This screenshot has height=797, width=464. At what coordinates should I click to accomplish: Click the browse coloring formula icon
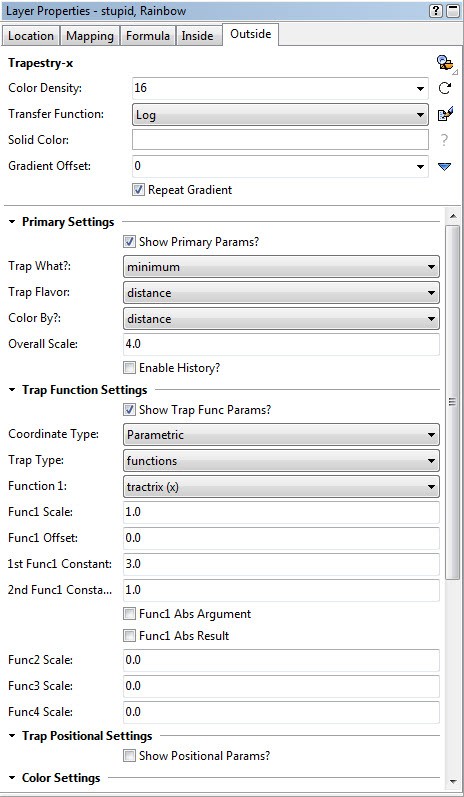click(x=445, y=63)
